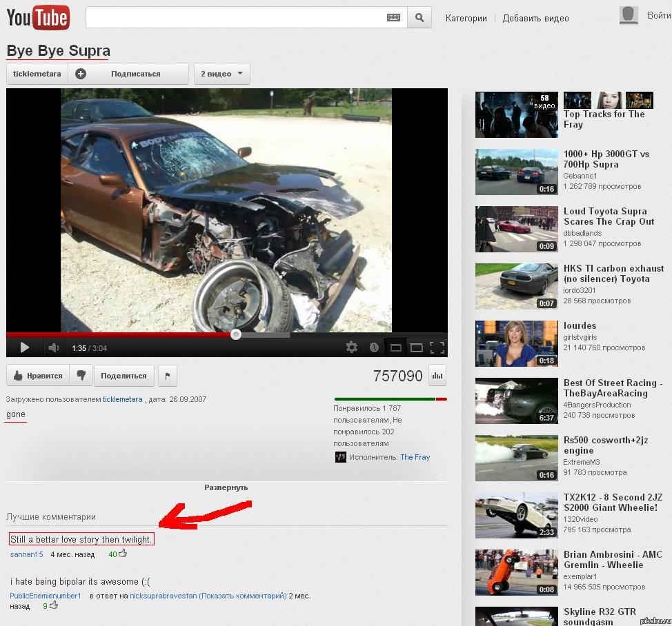Open Добавить видео in the top menu

pos(535,19)
